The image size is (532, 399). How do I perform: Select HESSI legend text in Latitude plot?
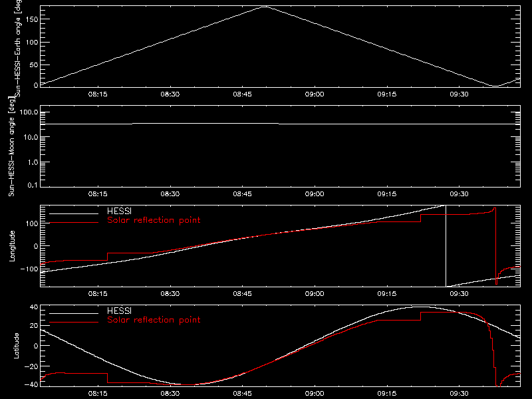120,311
